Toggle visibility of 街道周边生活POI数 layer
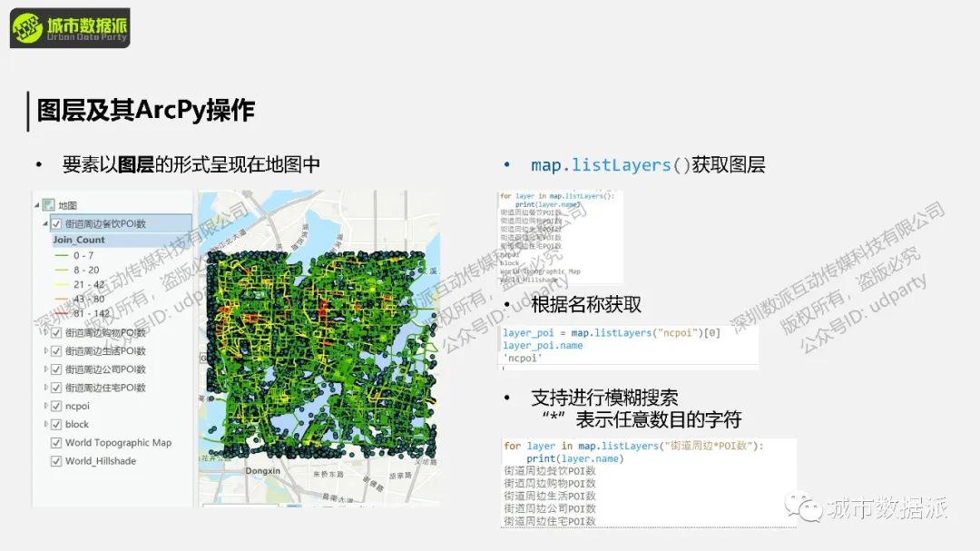Screen dimensions: 980x551 click(x=56, y=351)
